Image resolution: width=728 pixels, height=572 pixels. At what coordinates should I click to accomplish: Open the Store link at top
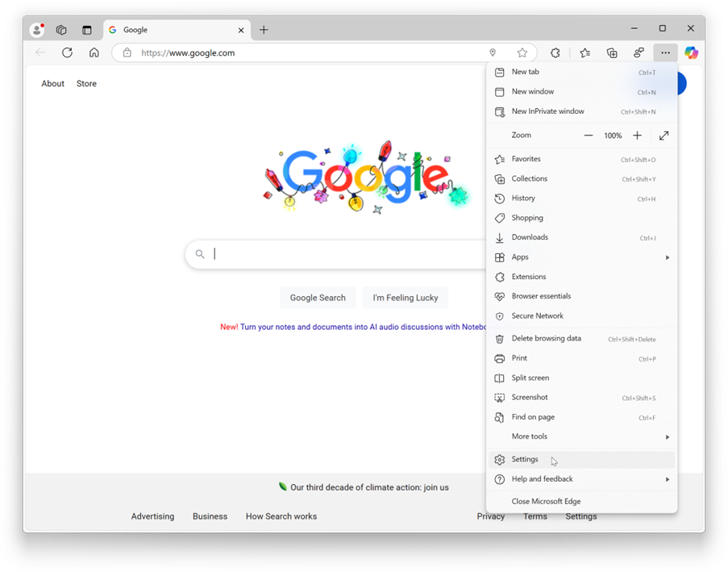coord(86,84)
